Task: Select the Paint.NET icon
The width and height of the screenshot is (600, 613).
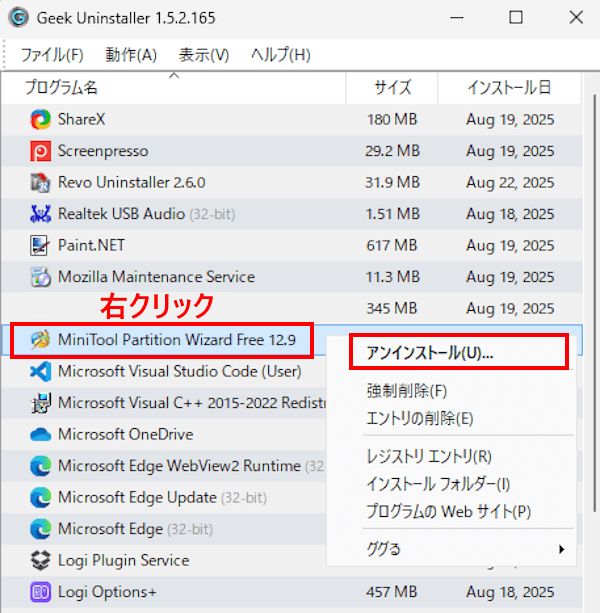Action: pos(41,246)
